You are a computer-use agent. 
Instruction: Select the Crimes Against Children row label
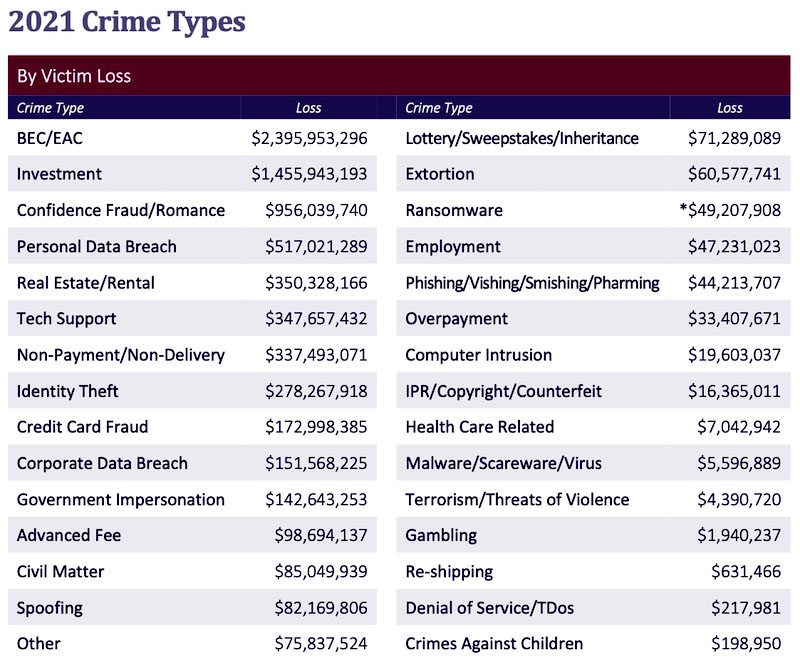tap(494, 644)
